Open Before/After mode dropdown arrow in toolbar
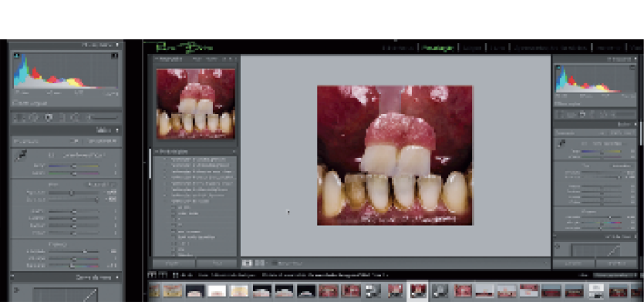This screenshot has width=644, height=302. click(267, 263)
